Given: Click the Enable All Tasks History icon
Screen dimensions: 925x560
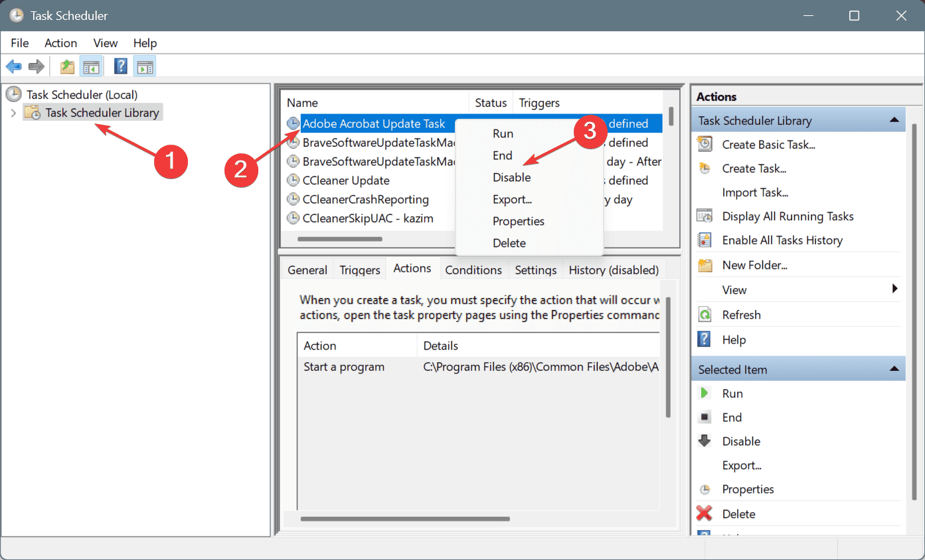Looking at the screenshot, I should click(x=705, y=240).
